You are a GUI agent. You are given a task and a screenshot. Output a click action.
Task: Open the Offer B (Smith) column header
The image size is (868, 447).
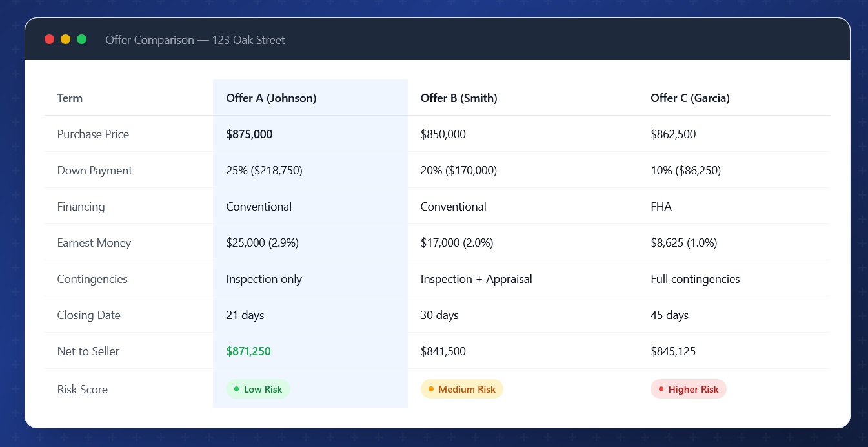(458, 98)
